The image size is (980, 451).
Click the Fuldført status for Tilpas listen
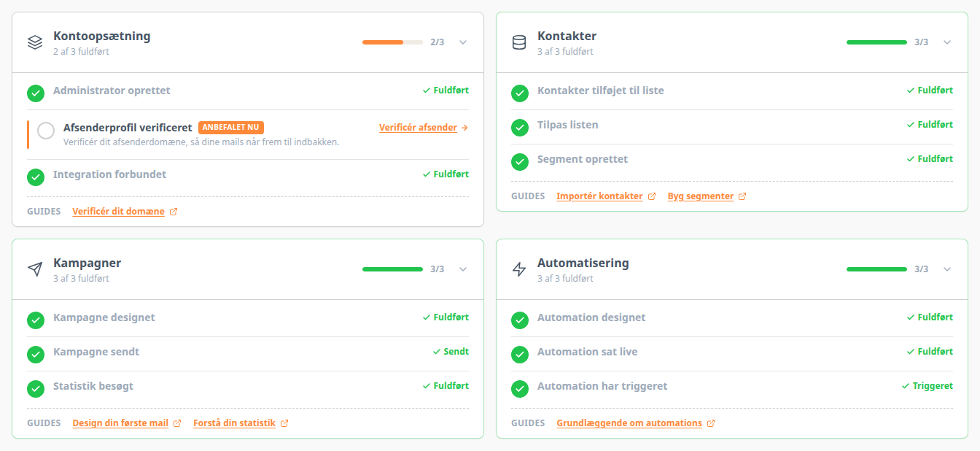pos(930,125)
